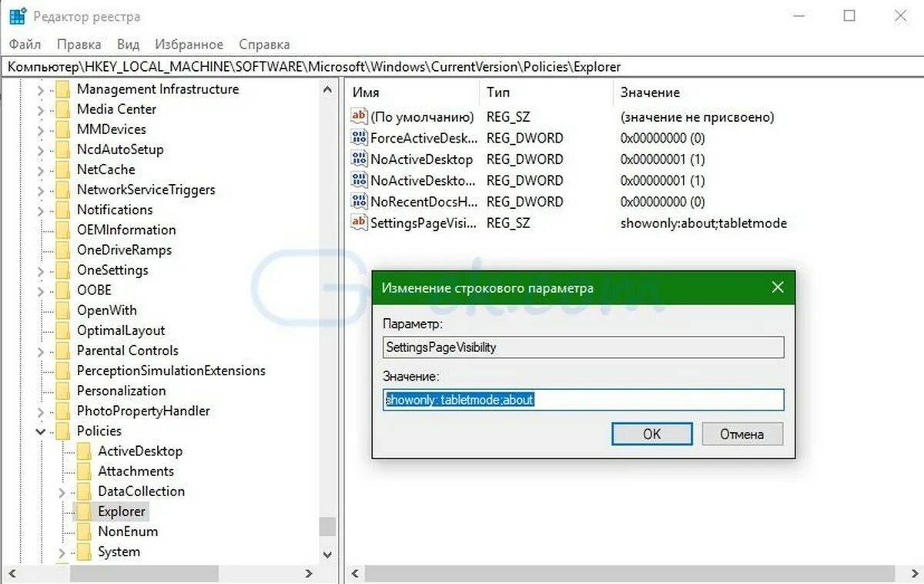Click the tree pane scroll up arrow
Screen dimensions: 924x584
(328, 89)
